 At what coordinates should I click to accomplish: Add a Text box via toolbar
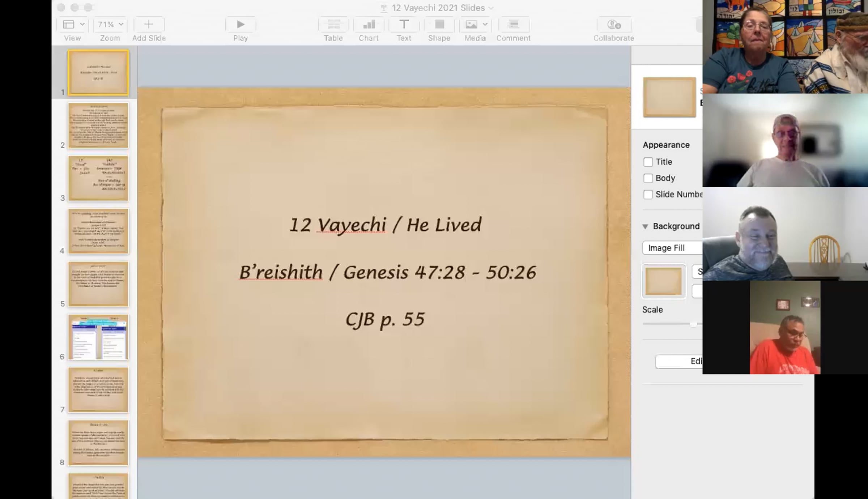click(x=404, y=25)
